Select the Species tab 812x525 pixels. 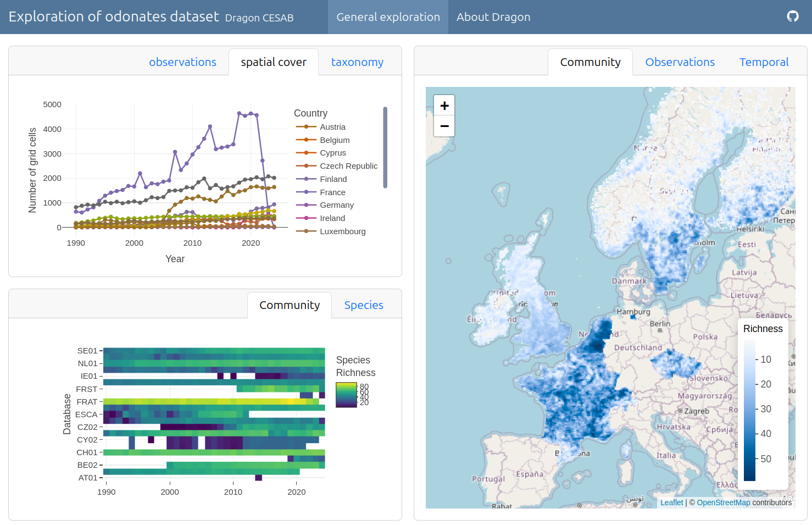(364, 305)
